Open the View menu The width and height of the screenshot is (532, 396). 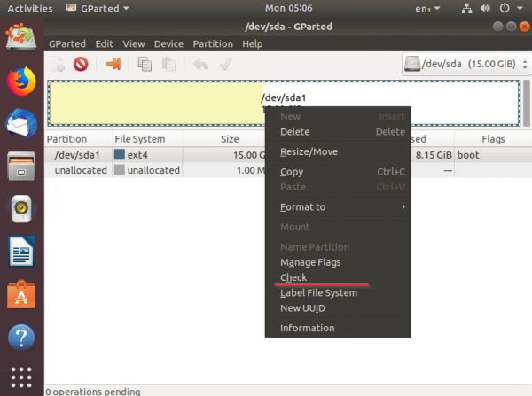pos(134,44)
